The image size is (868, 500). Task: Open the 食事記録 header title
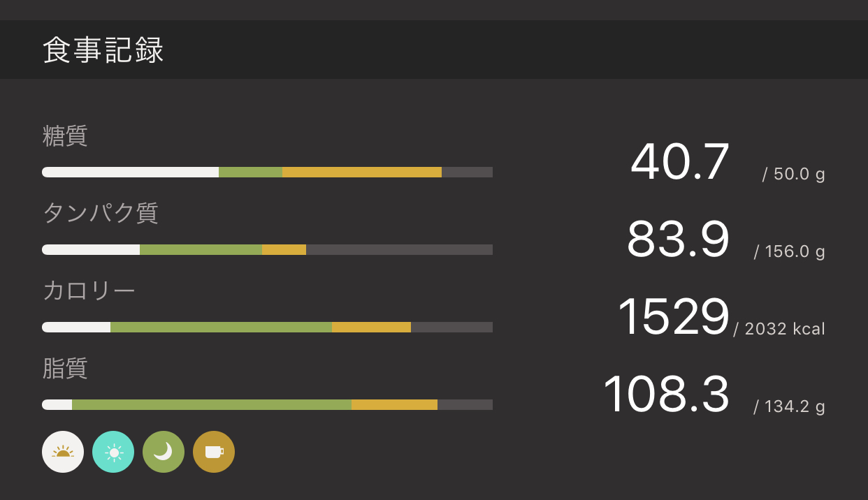103,50
